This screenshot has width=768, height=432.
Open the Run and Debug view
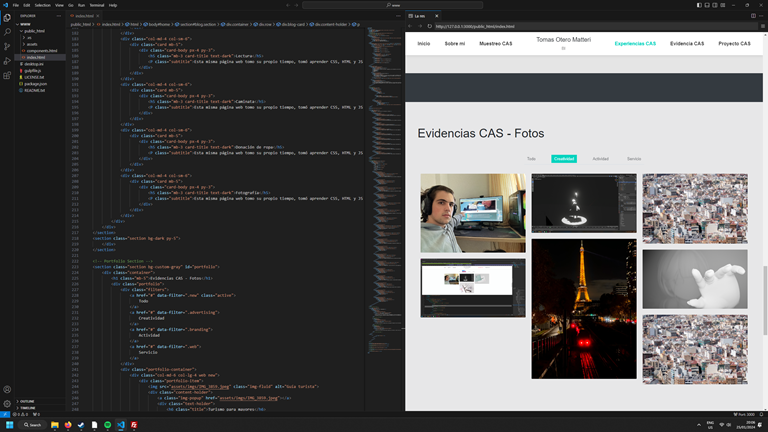pos(7,61)
